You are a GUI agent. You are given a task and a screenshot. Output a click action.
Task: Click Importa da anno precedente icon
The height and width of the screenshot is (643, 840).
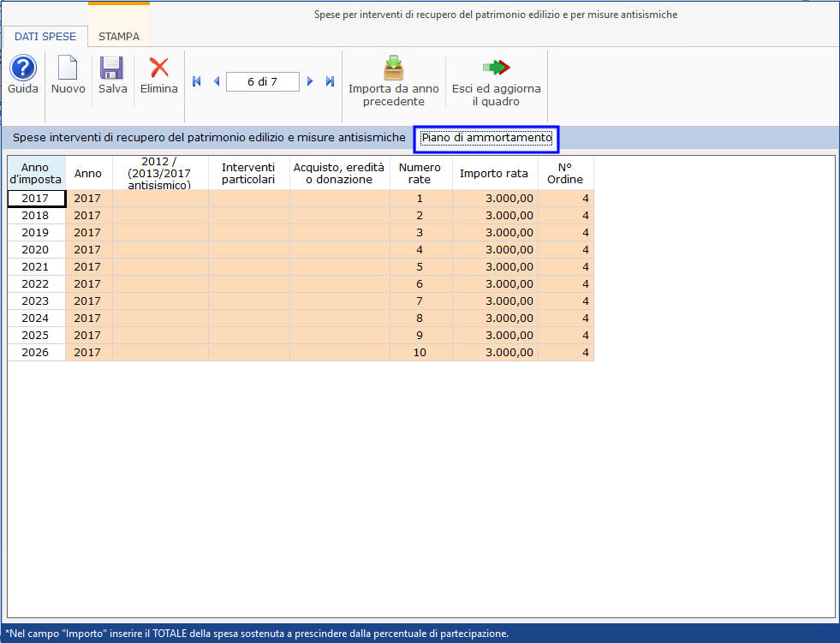pyautogui.click(x=394, y=68)
